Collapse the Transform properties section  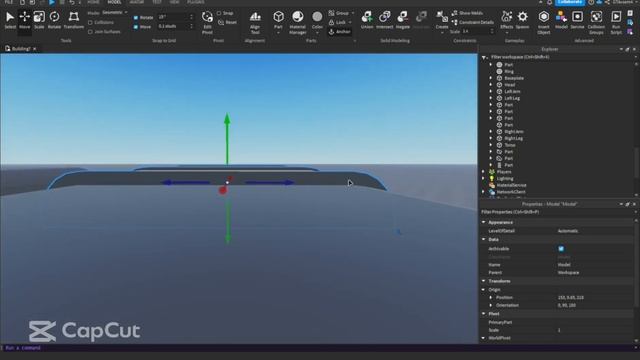(484, 281)
